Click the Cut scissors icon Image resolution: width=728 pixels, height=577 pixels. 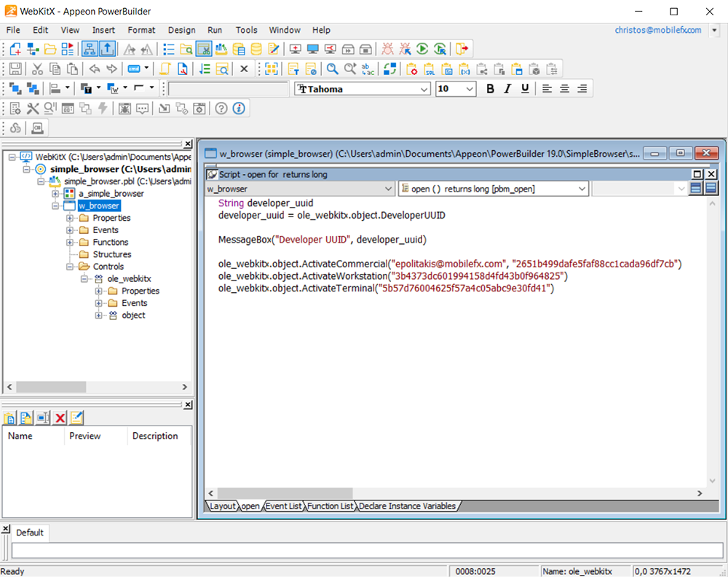[x=37, y=69]
